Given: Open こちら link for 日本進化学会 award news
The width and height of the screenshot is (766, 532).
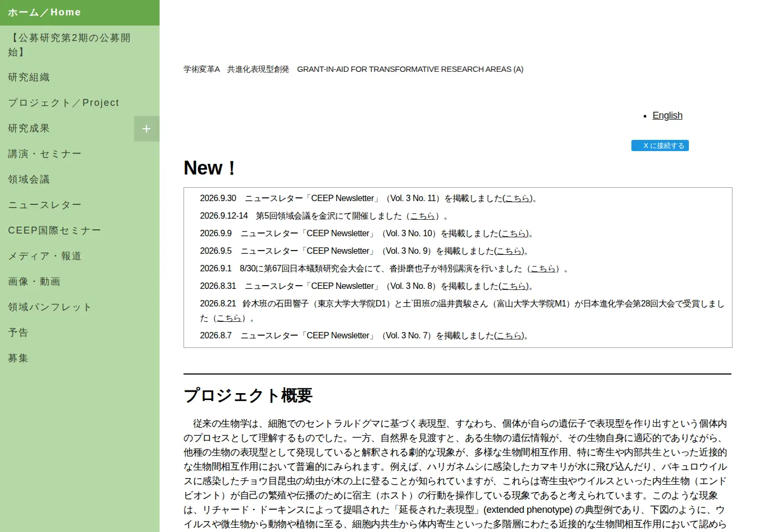Looking at the screenshot, I should (229, 318).
